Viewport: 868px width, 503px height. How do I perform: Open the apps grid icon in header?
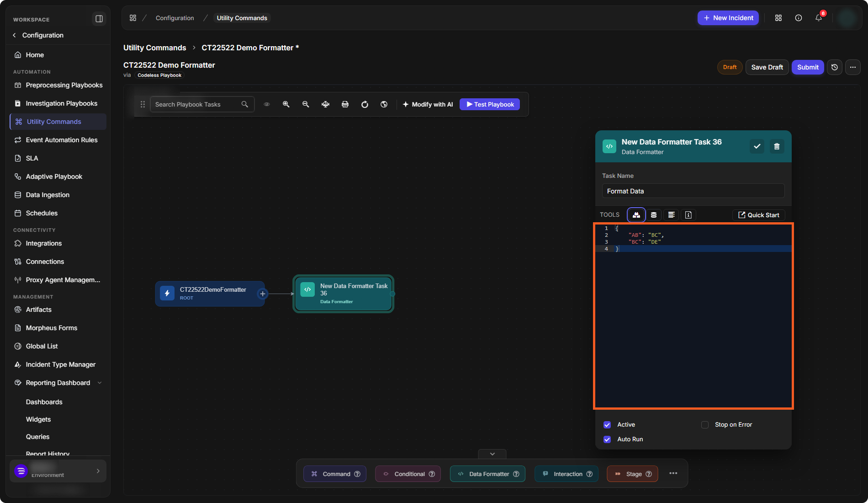778,18
